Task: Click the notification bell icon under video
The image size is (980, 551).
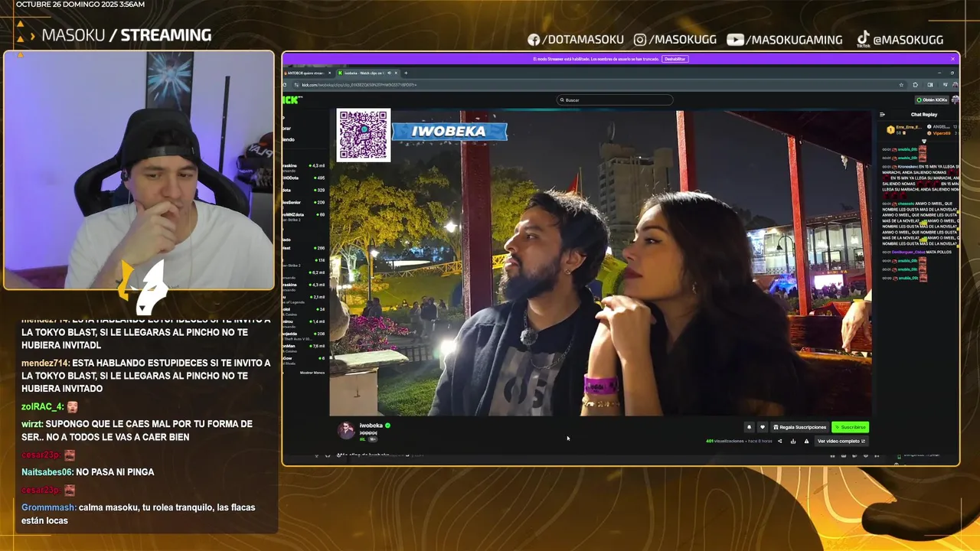Action: (x=750, y=427)
